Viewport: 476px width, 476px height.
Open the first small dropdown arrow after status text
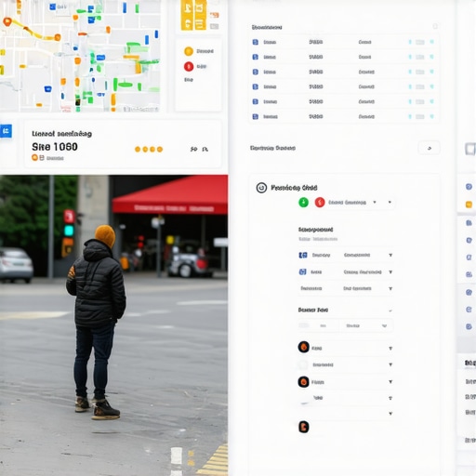pyautogui.click(x=375, y=202)
